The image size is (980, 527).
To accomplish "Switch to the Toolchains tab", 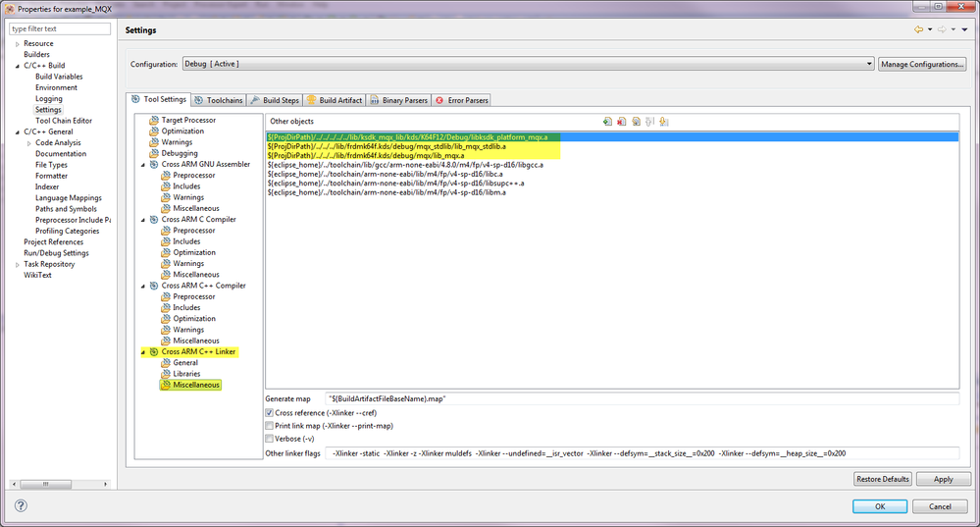I will (x=218, y=100).
